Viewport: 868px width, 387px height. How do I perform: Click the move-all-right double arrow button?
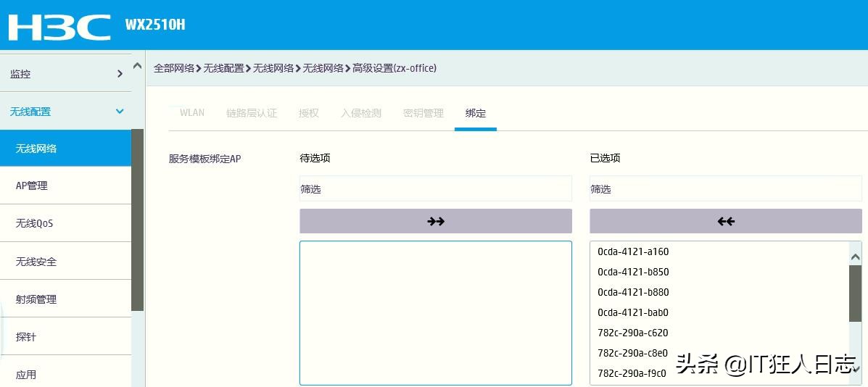436,221
